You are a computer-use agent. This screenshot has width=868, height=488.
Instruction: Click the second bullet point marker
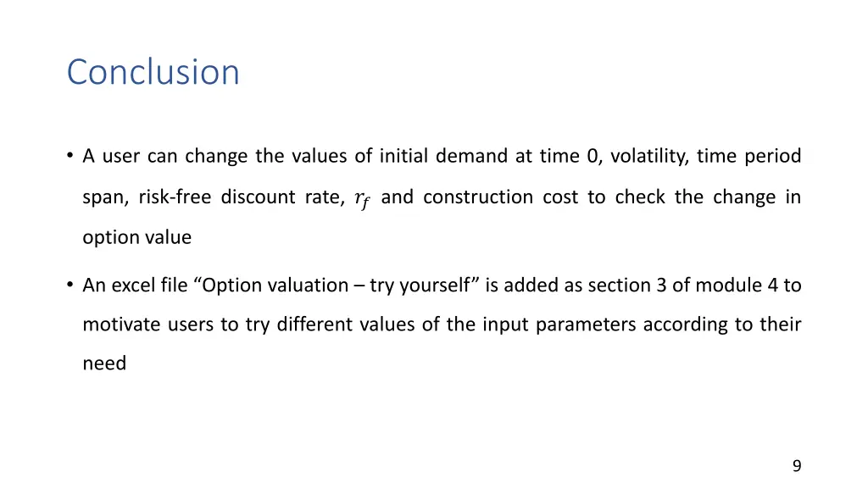pos(70,285)
